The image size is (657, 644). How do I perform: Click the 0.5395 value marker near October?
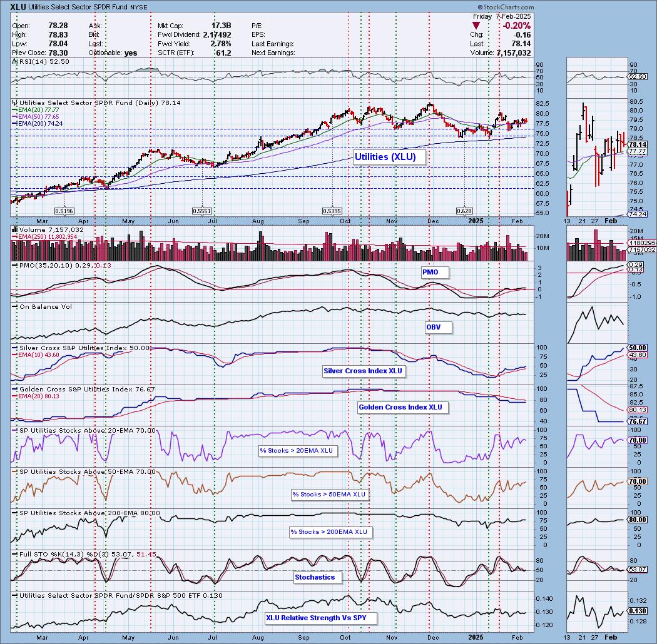[332, 211]
